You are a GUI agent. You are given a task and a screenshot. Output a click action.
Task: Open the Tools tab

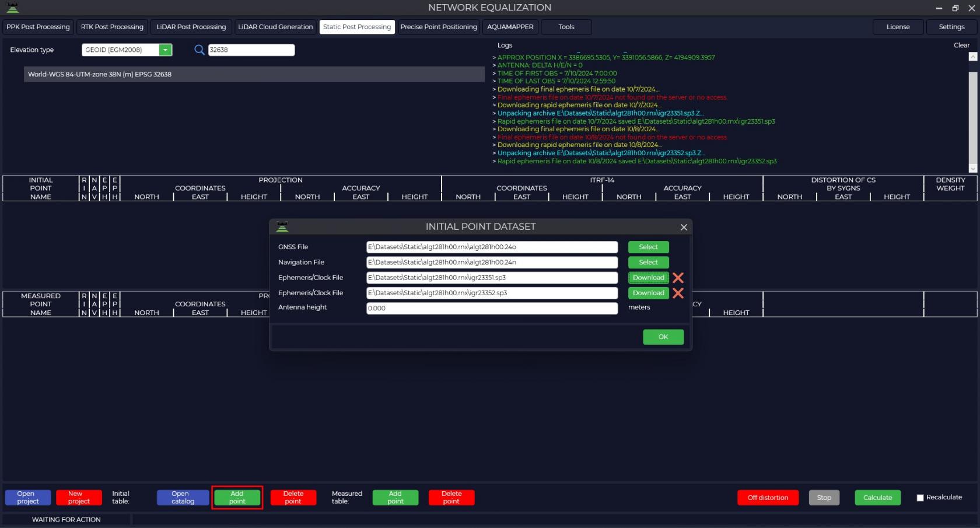(566, 27)
